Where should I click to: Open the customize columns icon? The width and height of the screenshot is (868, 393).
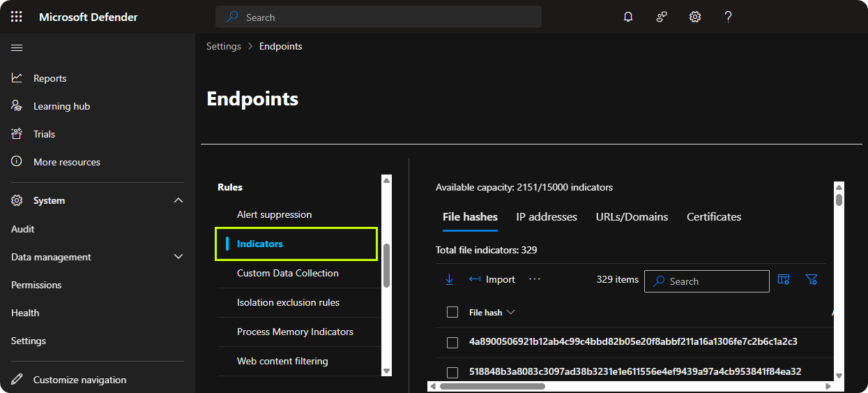[784, 279]
